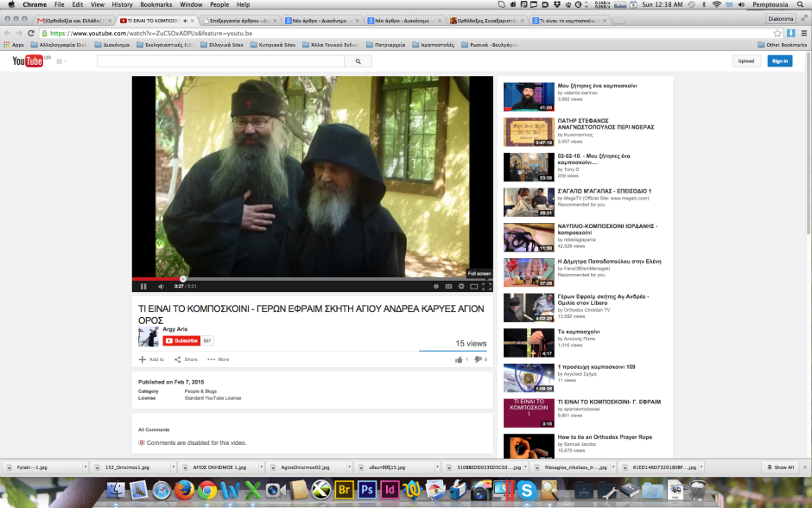Open video settings gear in player
The width and height of the screenshot is (812, 508).
tap(461, 286)
